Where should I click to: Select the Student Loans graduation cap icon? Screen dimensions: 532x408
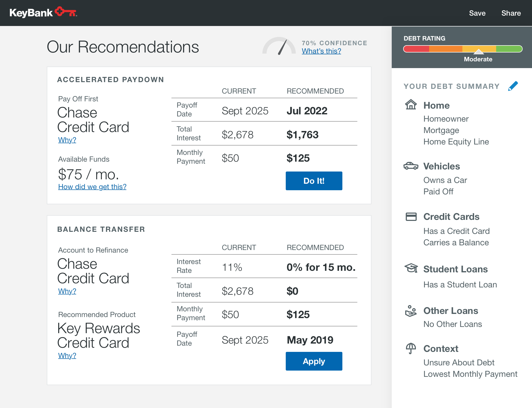click(411, 268)
